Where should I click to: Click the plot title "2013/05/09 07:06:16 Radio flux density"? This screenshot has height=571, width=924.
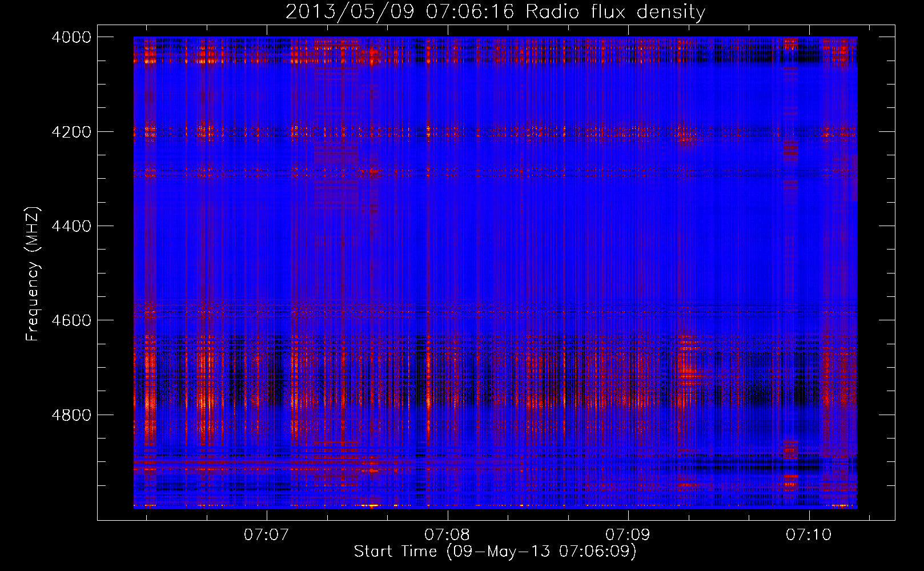[x=495, y=12]
